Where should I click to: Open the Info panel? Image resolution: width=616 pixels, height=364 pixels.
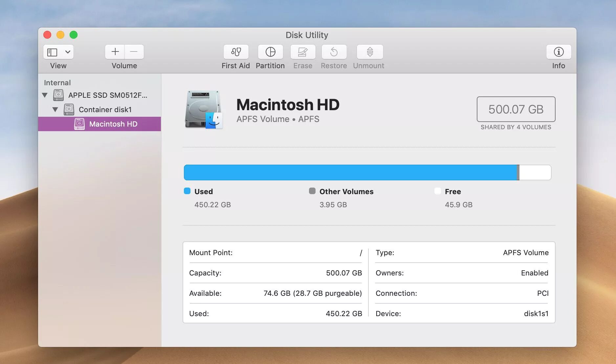(559, 52)
